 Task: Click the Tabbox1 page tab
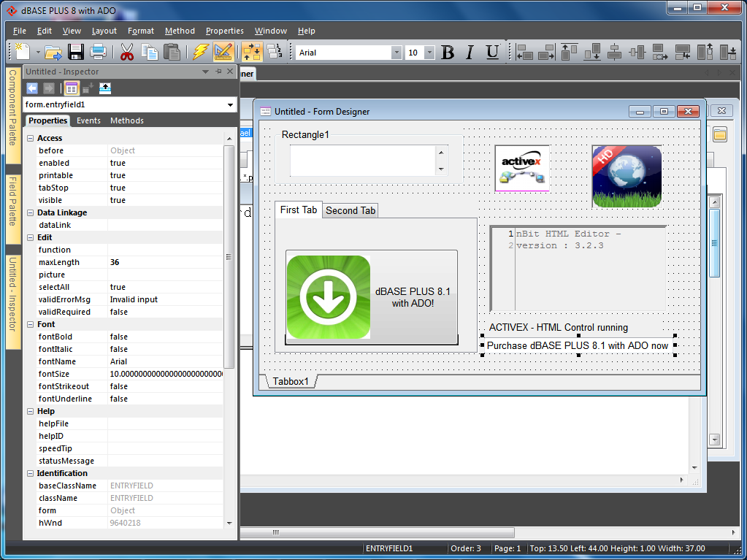pyautogui.click(x=291, y=381)
